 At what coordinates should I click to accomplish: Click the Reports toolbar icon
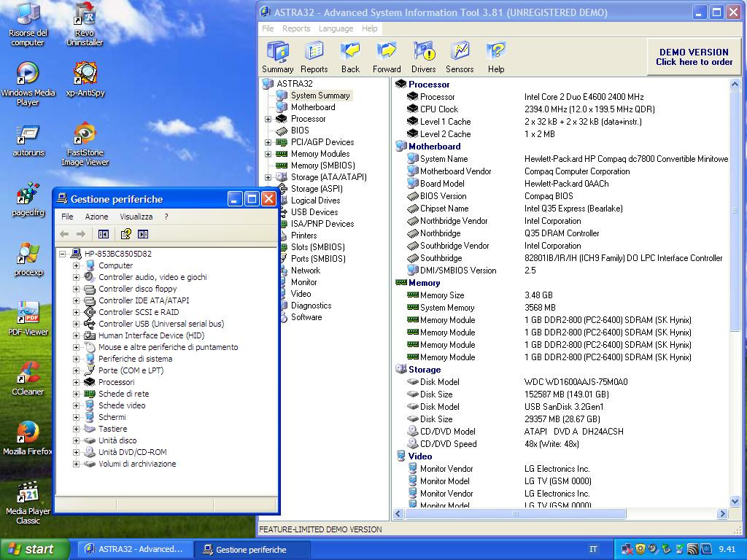pyautogui.click(x=314, y=52)
